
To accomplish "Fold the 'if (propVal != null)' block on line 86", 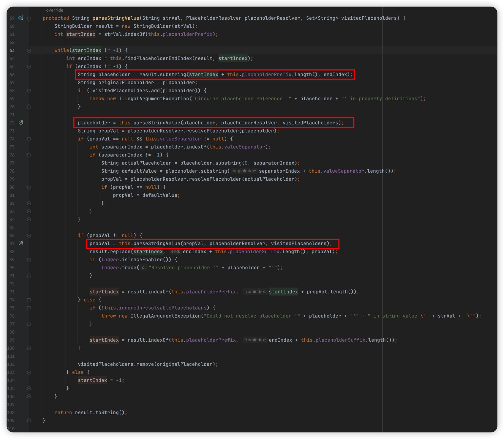I will (x=29, y=235).
